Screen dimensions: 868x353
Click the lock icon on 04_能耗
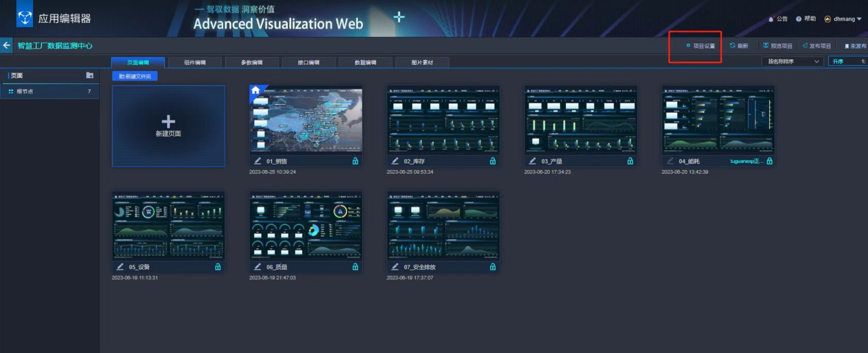coord(770,161)
